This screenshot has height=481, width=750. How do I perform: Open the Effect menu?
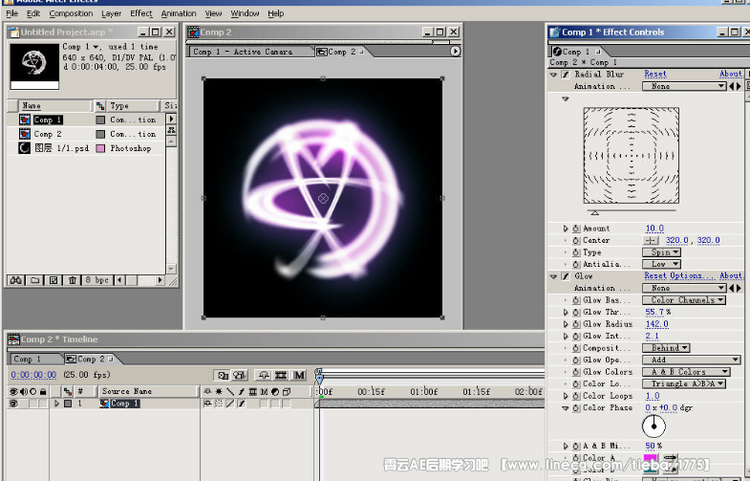coord(141,13)
